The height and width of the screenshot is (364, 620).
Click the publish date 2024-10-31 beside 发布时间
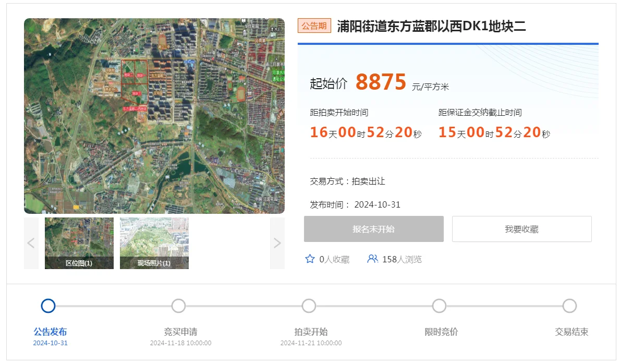pyautogui.click(x=377, y=204)
